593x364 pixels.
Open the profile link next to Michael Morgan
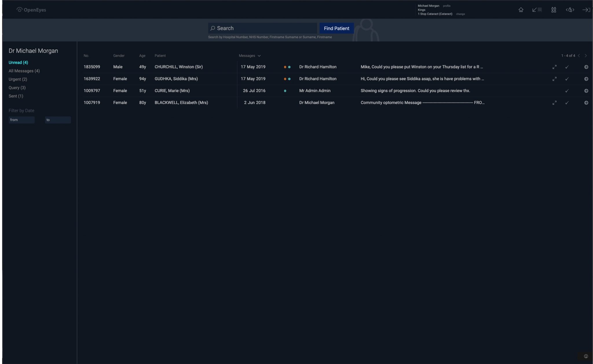[x=446, y=6]
